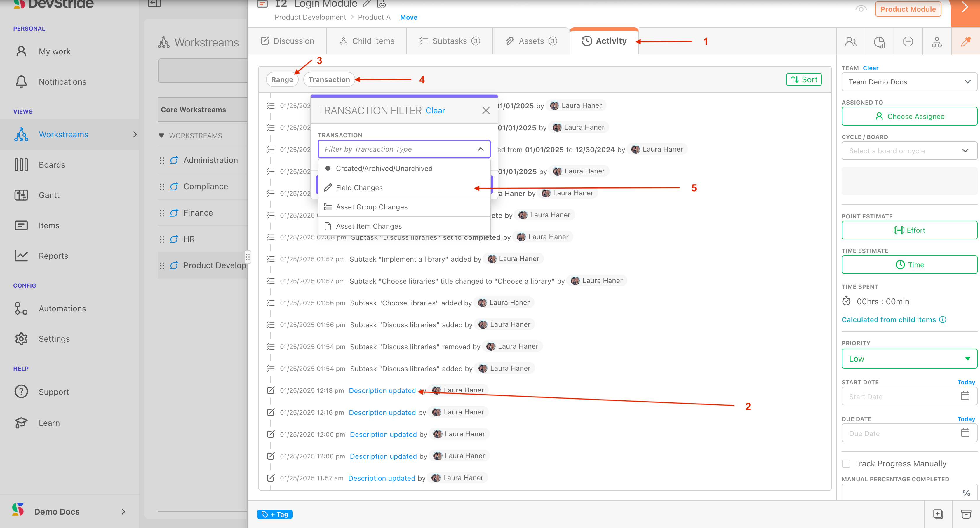
Task: Expand the Low priority dropdown
Action: (909, 359)
